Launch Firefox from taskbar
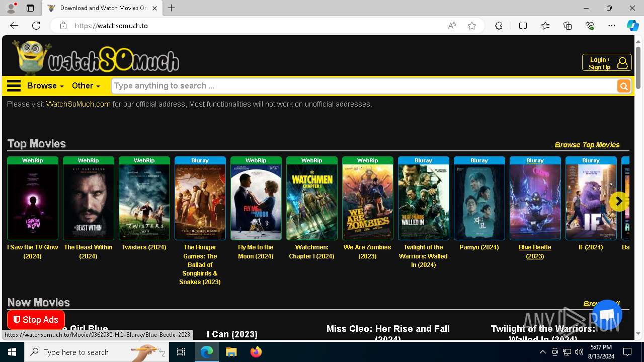The height and width of the screenshot is (362, 644). click(x=256, y=352)
